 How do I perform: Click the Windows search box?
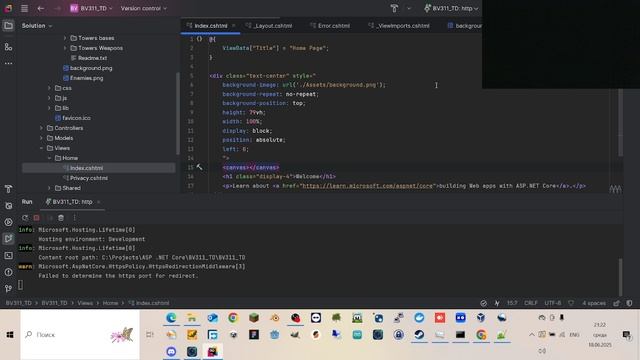80,335
